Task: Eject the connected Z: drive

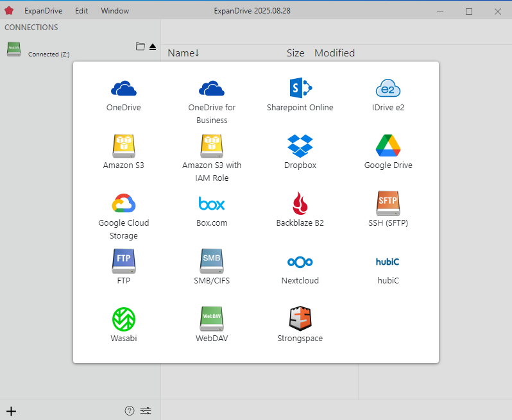Action: coord(153,47)
